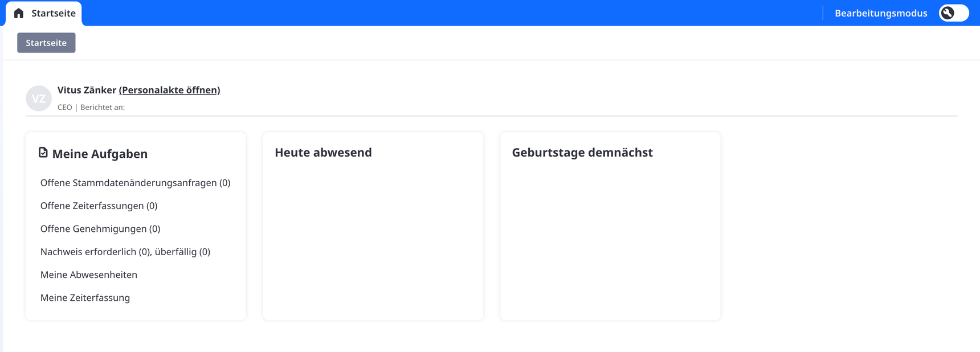The width and height of the screenshot is (980, 352).
Task: Open Meine Abwesenheiten entry
Action: pos(89,275)
